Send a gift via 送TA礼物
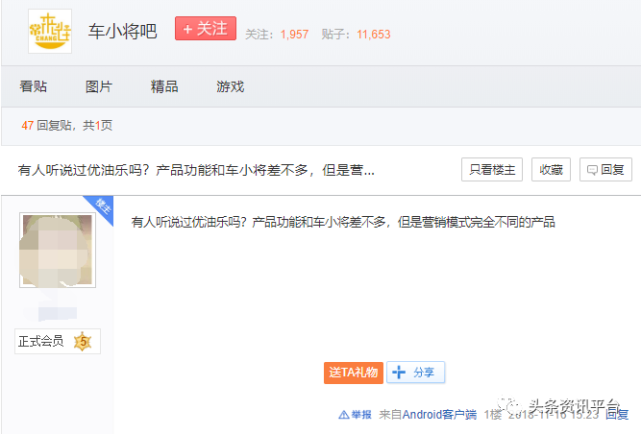Viewport: 641px width, 434px height. point(353,372)
